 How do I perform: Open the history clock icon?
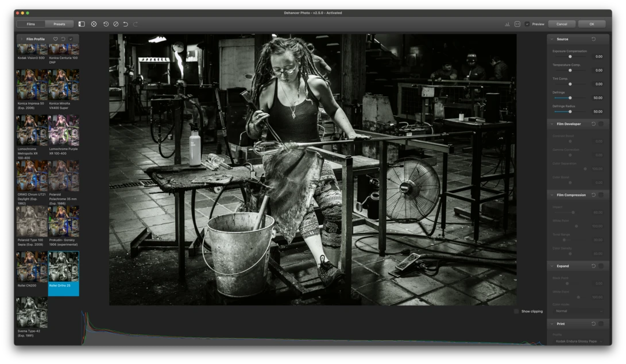(106, 24)
